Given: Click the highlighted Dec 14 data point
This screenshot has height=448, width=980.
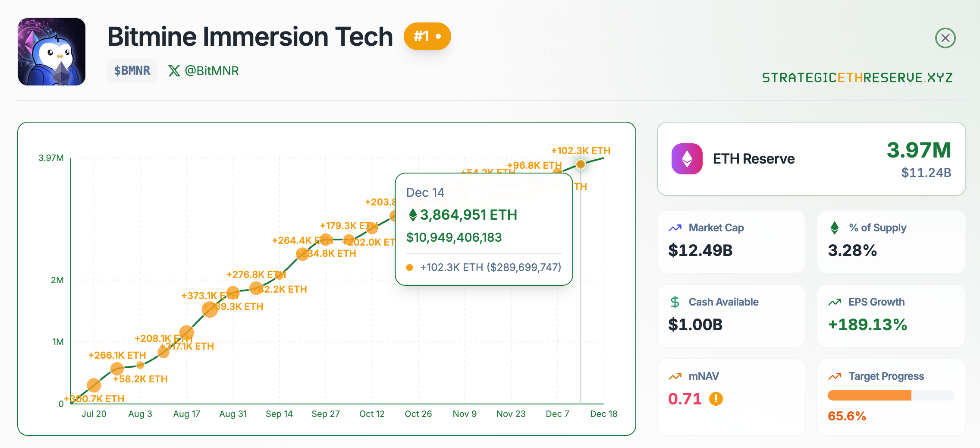Looking at the screenshot, I should (580, 164).
